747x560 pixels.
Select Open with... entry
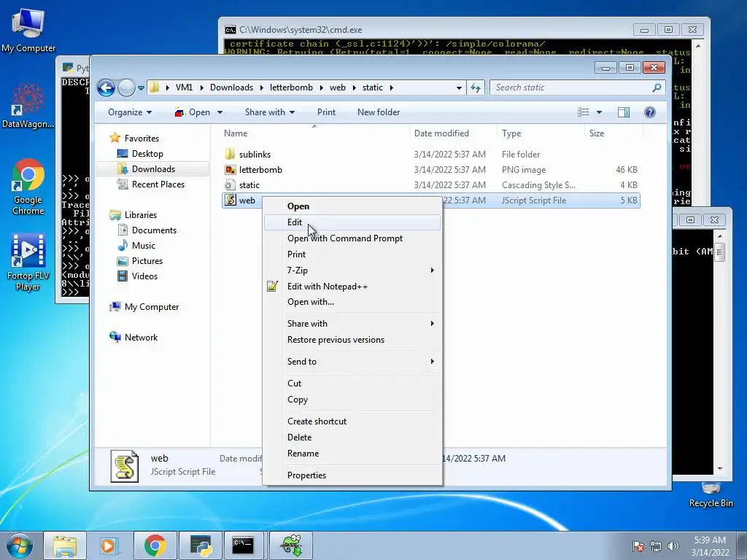coord(352,301)
